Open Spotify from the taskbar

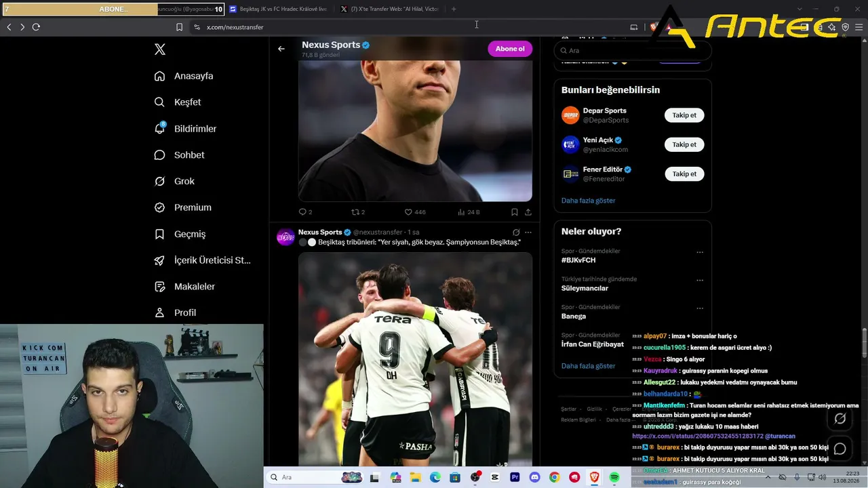point(614,477)
